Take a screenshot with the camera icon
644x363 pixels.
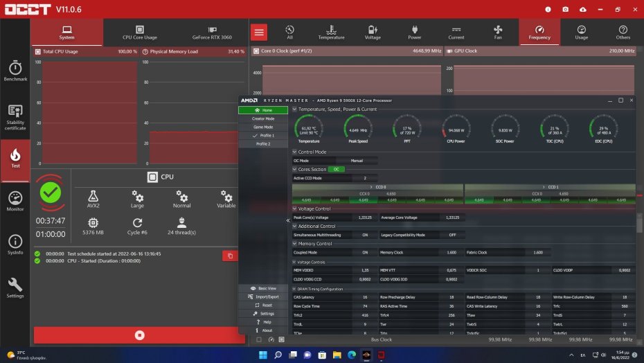566,9
